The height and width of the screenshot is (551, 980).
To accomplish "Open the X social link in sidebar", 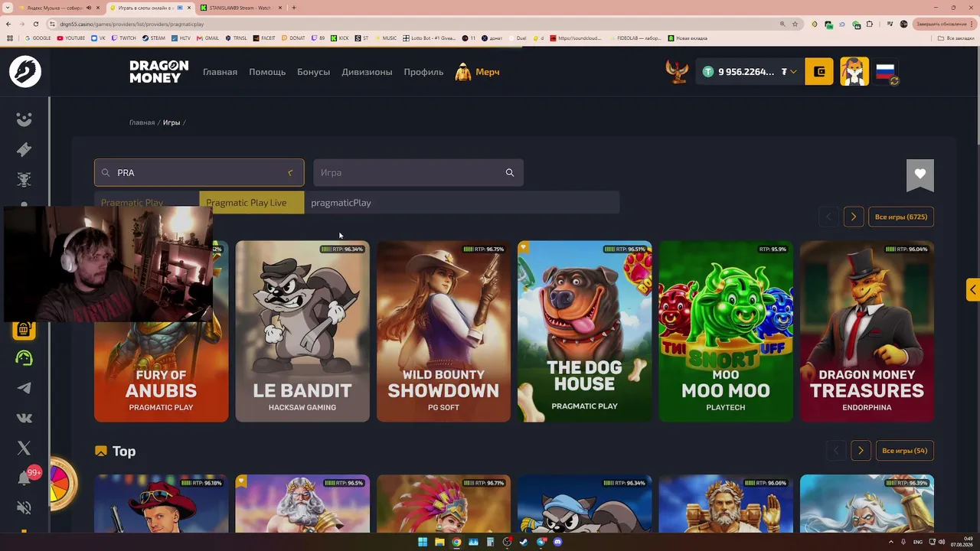I will click(x=24, y=448).
